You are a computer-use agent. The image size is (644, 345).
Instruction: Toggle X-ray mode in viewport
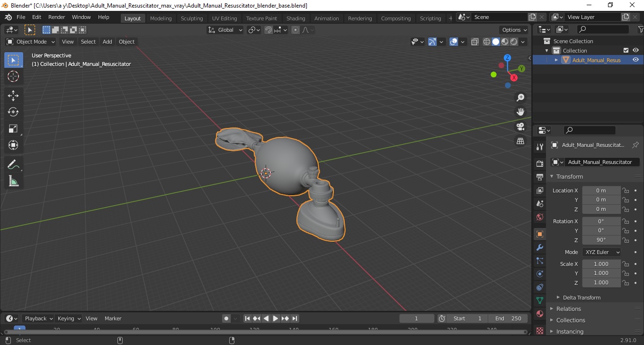[475, 42]
